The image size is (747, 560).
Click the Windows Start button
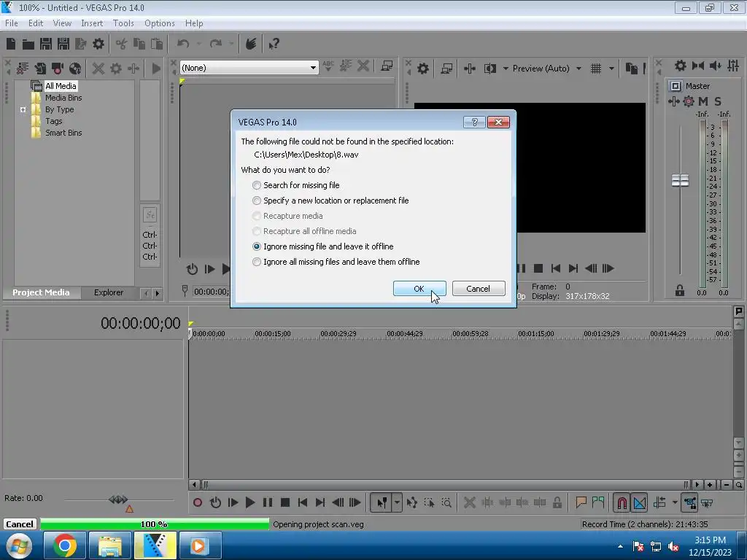click(20, 545)
